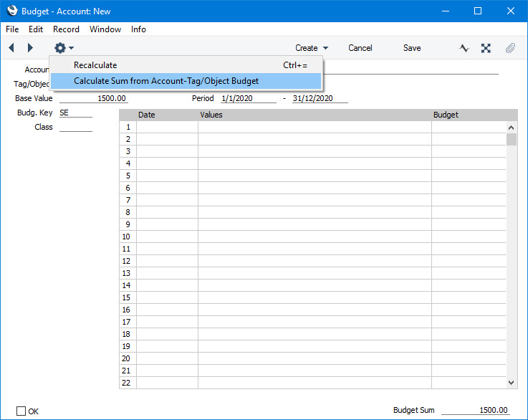Click the Date cell in row 15
Viewport: 528px width, 420px height.
[167, 297]
